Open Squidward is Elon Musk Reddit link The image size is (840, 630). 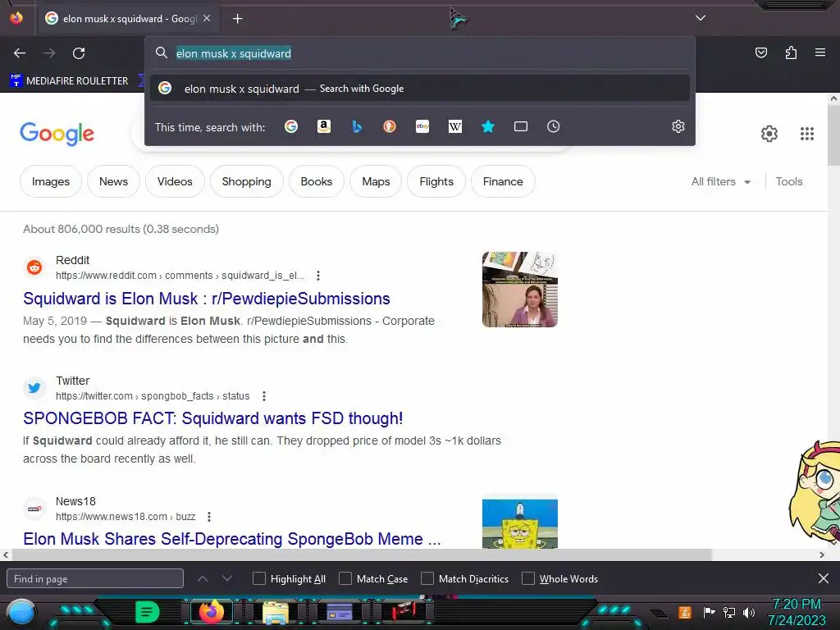tap(206, 299)
